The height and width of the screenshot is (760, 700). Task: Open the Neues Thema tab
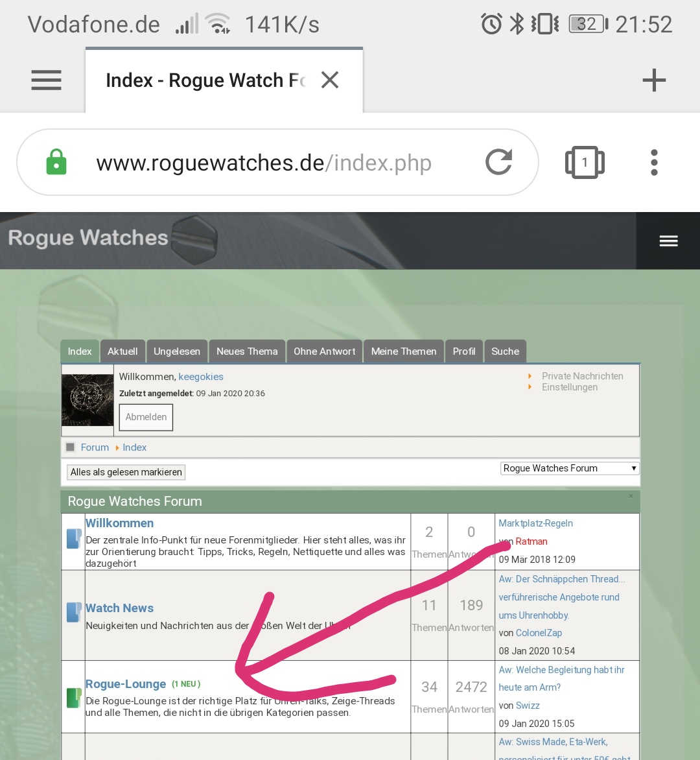pyautogui.click(x=247, y=351)
